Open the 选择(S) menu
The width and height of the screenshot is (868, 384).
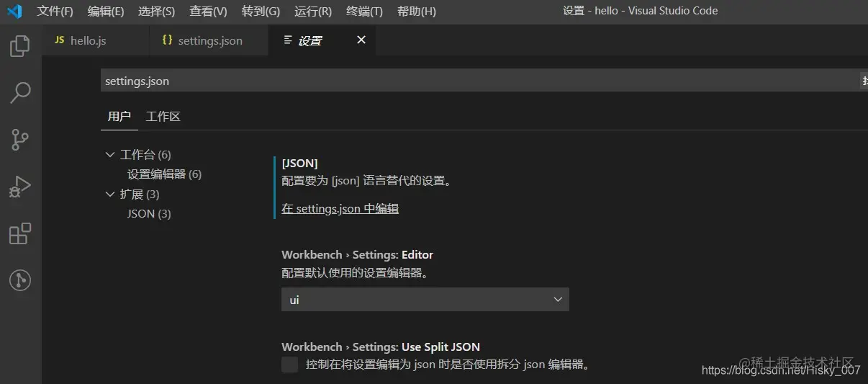[x=157, y=12]
